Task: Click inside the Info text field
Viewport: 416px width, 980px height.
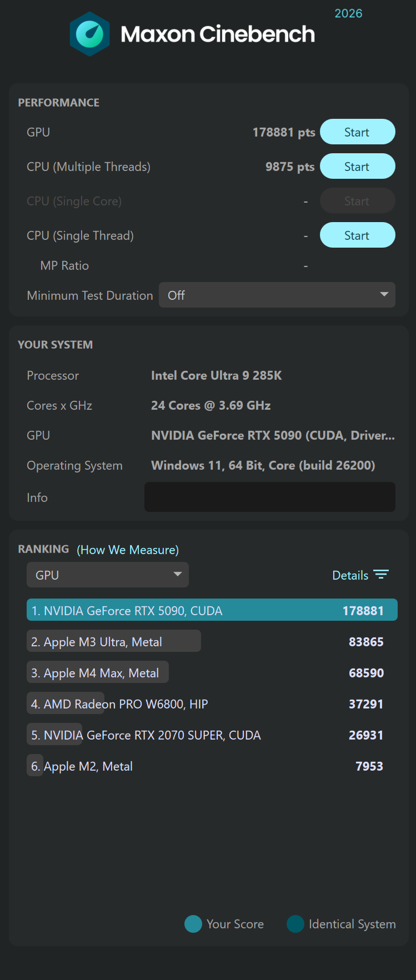Action: [269, 497]
